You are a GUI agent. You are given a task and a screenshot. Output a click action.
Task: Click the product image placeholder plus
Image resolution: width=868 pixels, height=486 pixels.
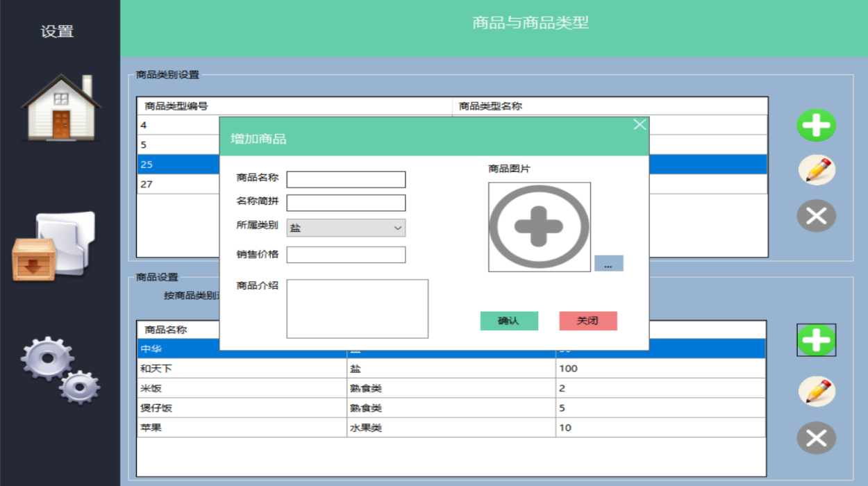(540, 227)
